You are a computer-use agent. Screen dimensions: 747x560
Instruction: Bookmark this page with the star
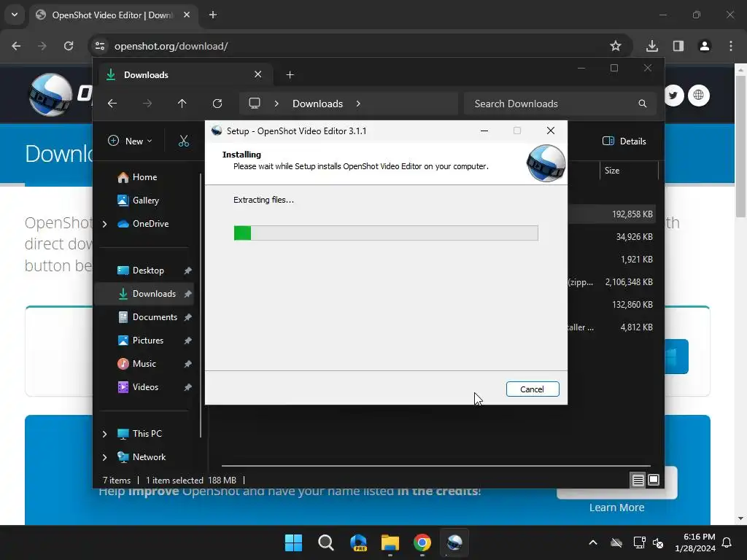[616, 46]
